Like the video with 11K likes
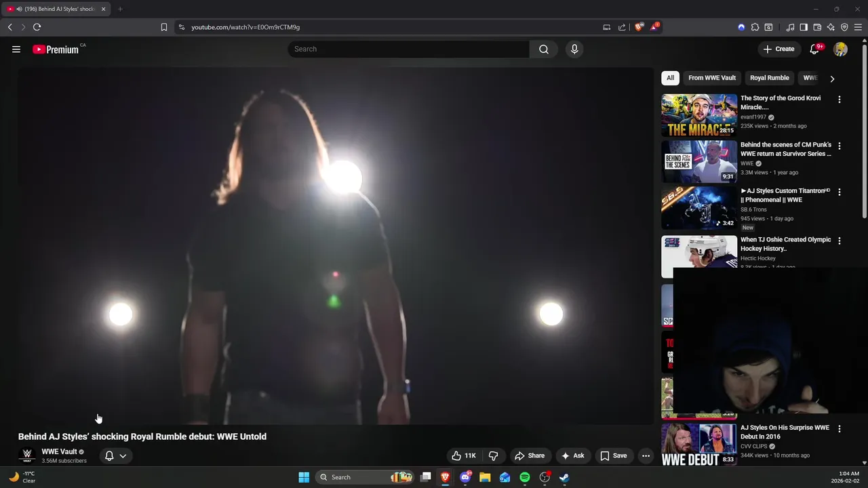 coord(465,455)
